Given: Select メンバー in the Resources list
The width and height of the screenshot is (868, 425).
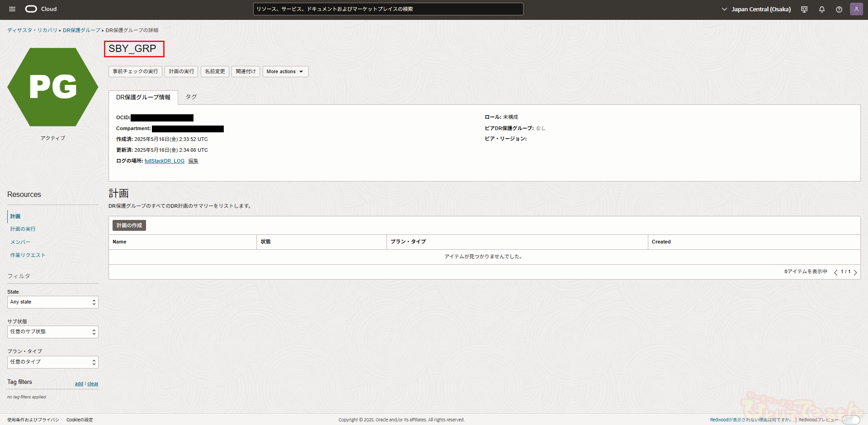Looking at the screenshot, I should tap(20, 242).
